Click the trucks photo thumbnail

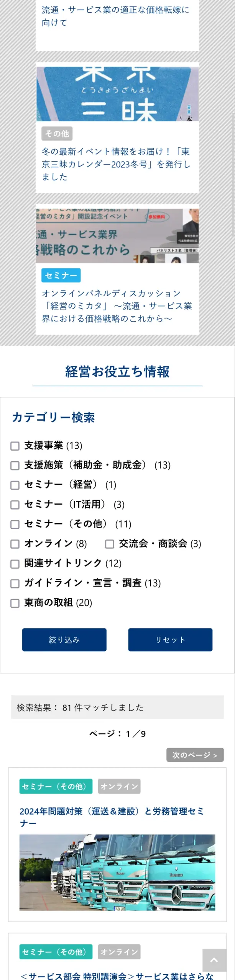point(117,872)
